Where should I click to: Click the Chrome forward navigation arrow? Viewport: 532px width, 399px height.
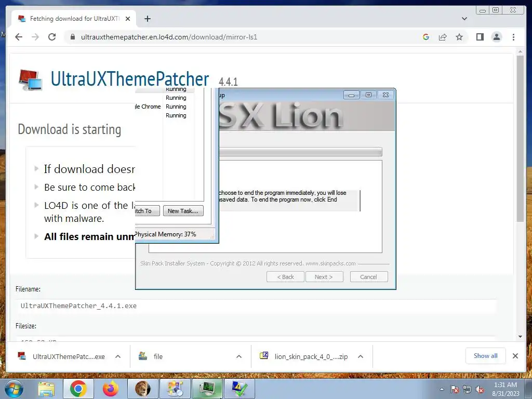tap(35, 37)
